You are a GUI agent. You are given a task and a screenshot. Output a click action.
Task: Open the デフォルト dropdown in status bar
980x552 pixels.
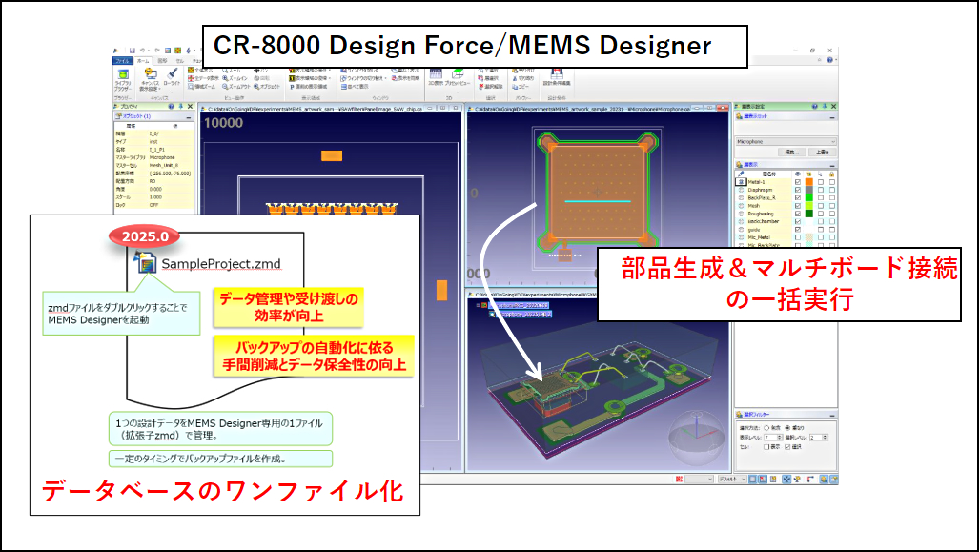731,480
